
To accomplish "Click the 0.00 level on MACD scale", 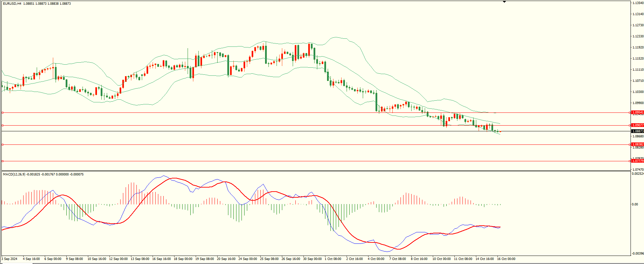I will click(x=635, y=204).
